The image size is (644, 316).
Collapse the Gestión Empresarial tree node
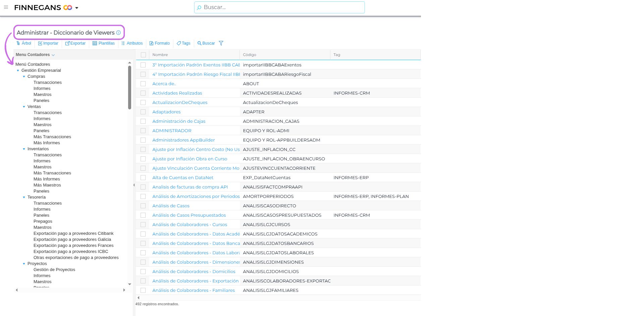[18, 70]
